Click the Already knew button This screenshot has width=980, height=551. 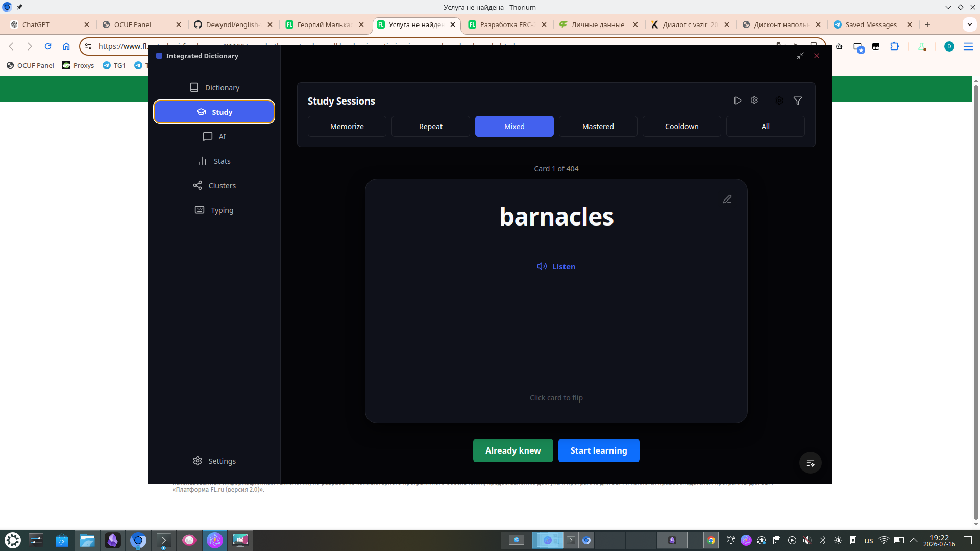[513, 450]
